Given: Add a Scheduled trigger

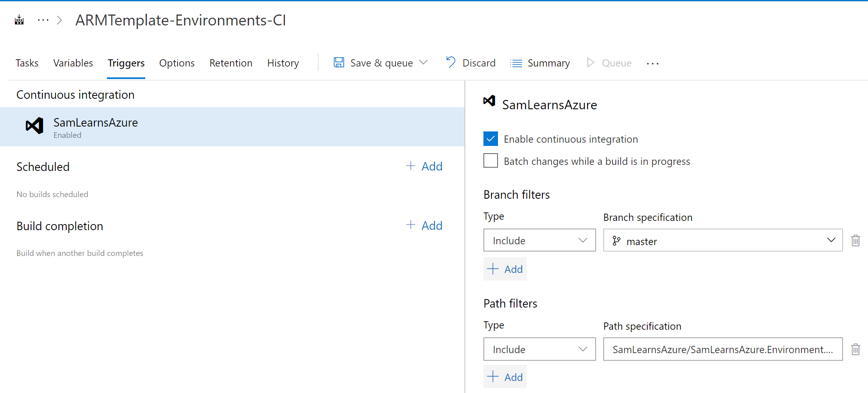Looking at the screenshot, I should click(x=424, y=166).
